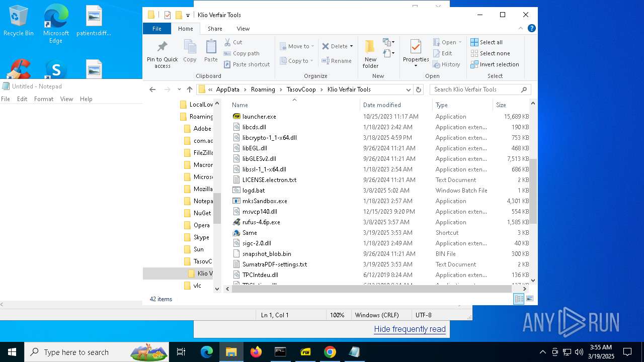Select mksSandbox.exe file
The width and height of the screenshot is (644, 362).
(x=265, y=201)
